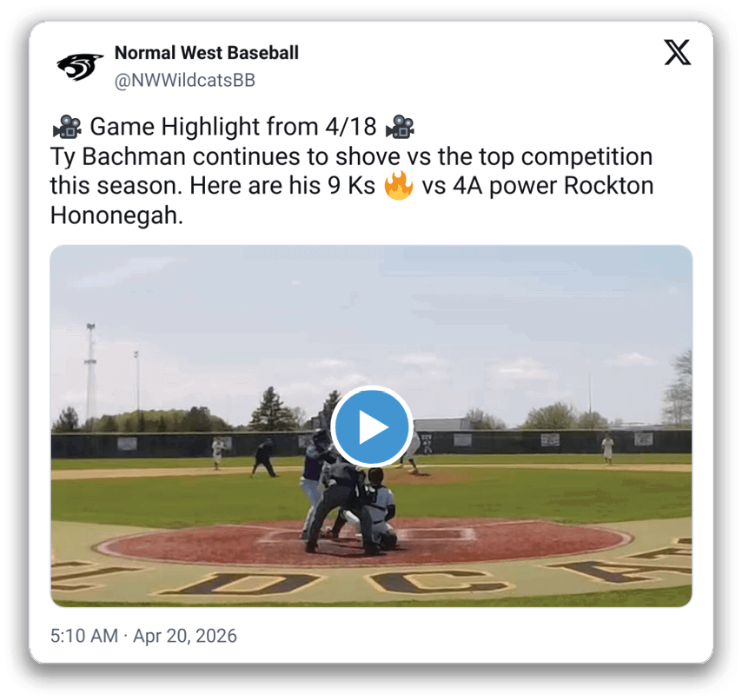Viewport: 742px width, 700px height.
Task: Click the date Apr 20, 2026
Action: click(185, 636)
